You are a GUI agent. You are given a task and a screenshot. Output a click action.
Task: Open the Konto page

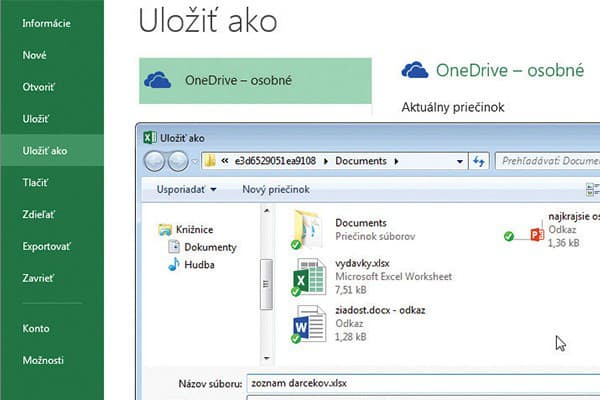[36, 328]
